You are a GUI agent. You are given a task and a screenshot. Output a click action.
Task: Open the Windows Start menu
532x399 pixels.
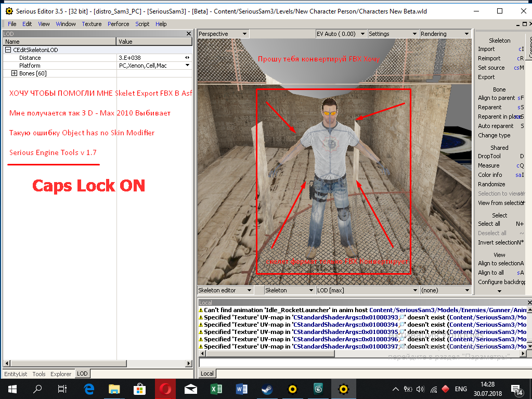pyautogui.click(x=12, y=389)
